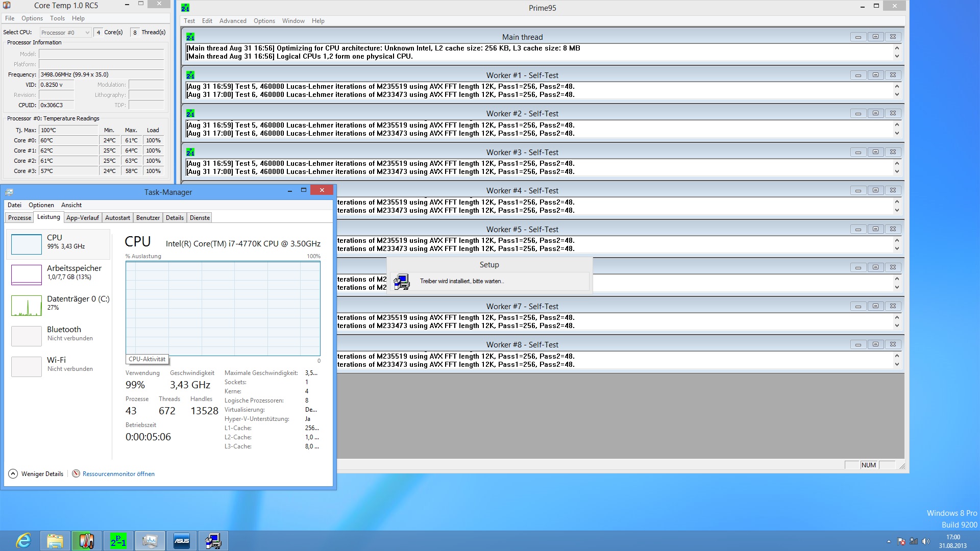Open File Explorer from the taskbar

click(55, 541)
